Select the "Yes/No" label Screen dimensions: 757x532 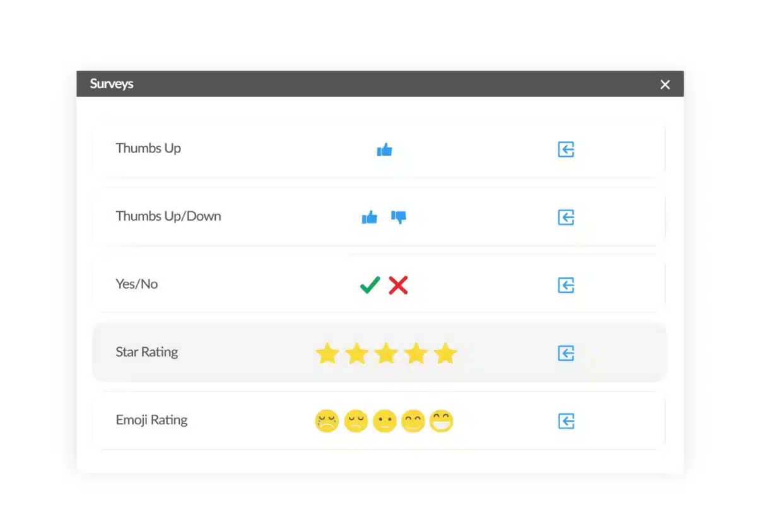pos(137,284)
